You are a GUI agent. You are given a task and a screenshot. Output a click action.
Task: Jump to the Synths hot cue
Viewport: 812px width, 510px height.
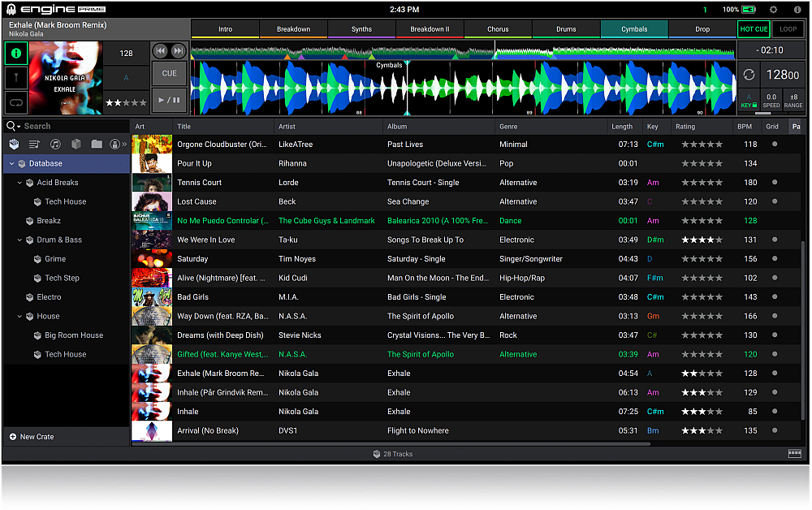click(x=361, y=29)
